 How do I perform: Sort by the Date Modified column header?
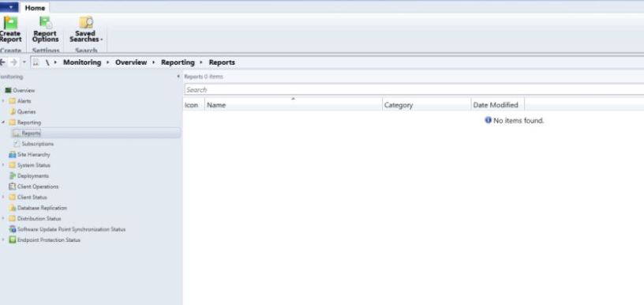coord(498,105)
